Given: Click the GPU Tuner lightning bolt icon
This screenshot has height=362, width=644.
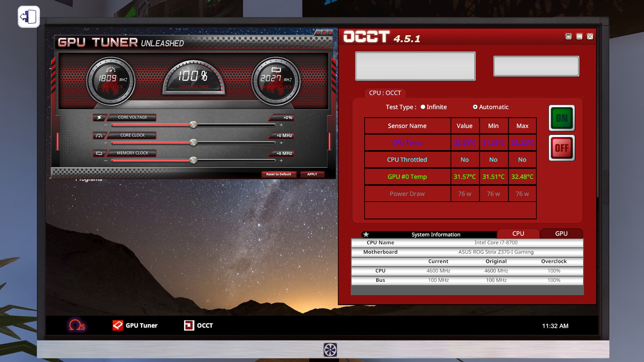Looking at the screenshot, I should click(x=98, y=117).
